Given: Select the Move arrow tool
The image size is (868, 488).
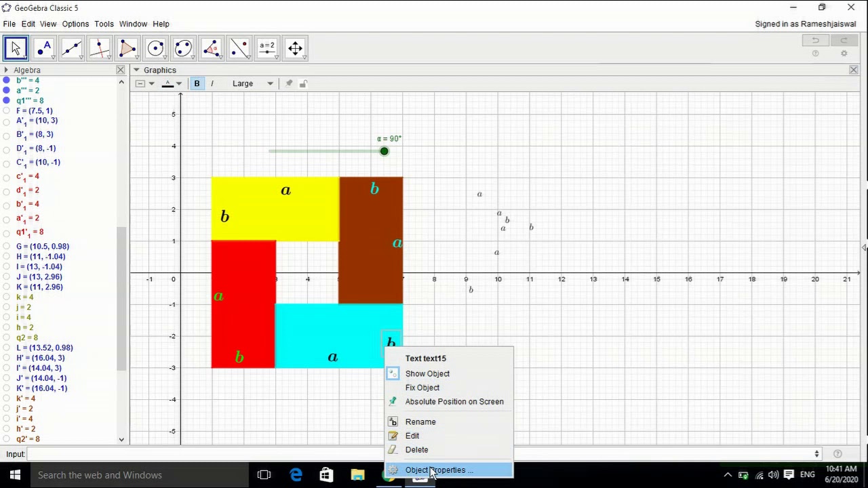Looking at the screenshot, I should (x=16, y=48).
